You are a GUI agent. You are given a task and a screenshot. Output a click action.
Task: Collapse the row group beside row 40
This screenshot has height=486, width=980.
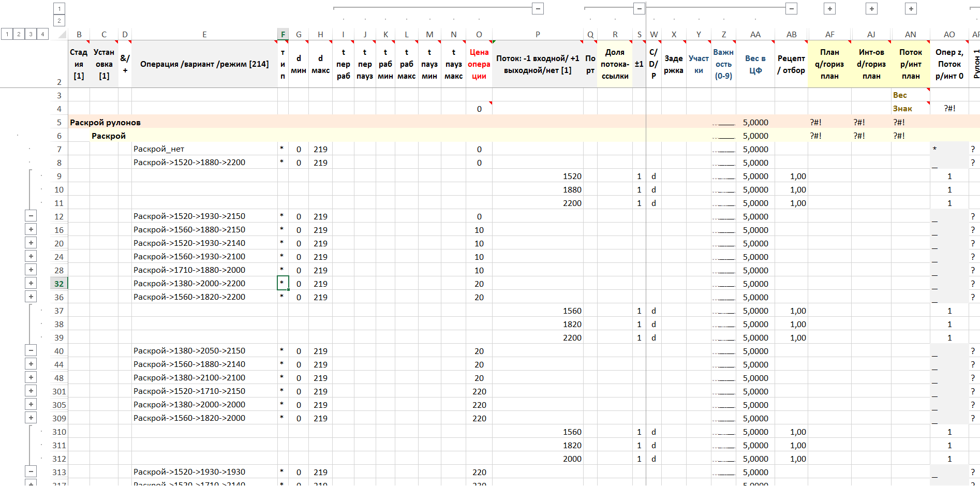[31, 351]
